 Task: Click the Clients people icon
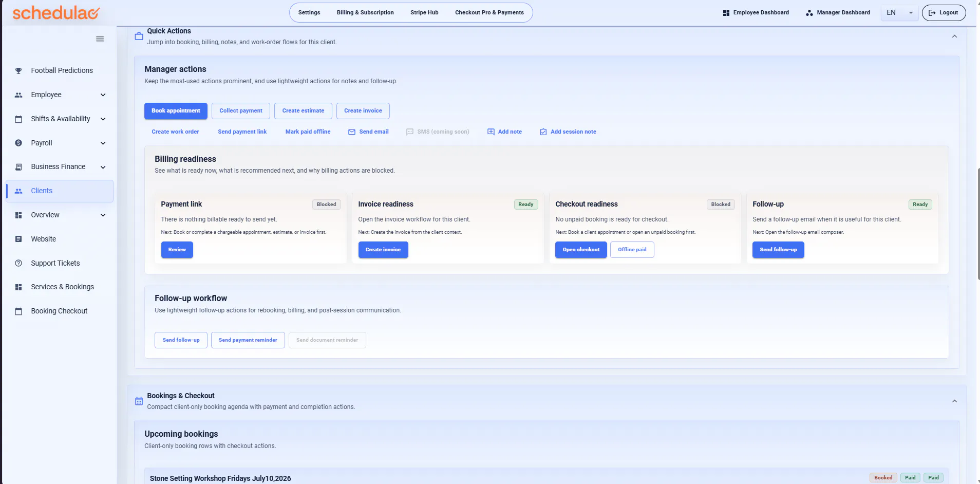pyautogui.click(x=18, y=191)
